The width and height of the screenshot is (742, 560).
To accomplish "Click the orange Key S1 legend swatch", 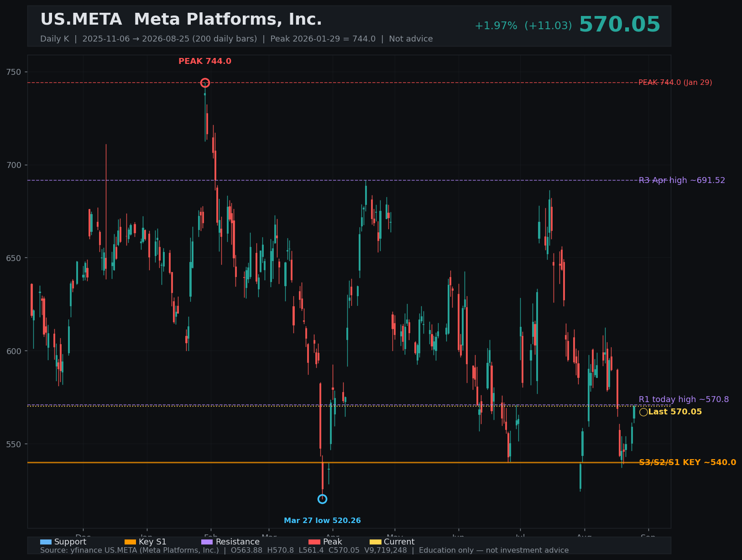I will (130, 542).
